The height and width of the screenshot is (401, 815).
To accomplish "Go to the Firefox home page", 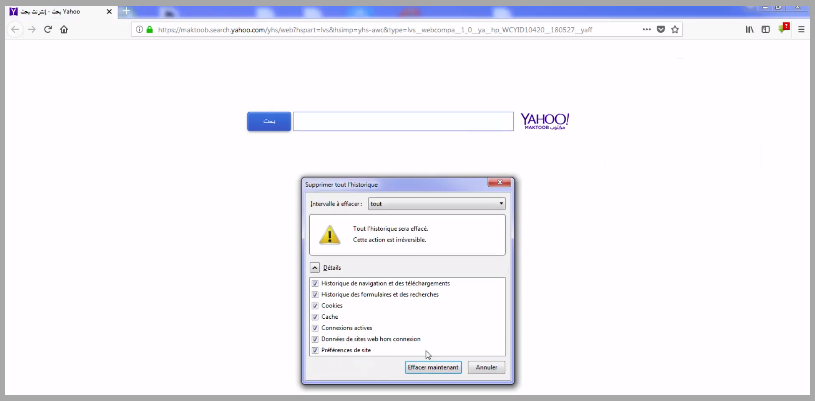I will tap(64, 30).
